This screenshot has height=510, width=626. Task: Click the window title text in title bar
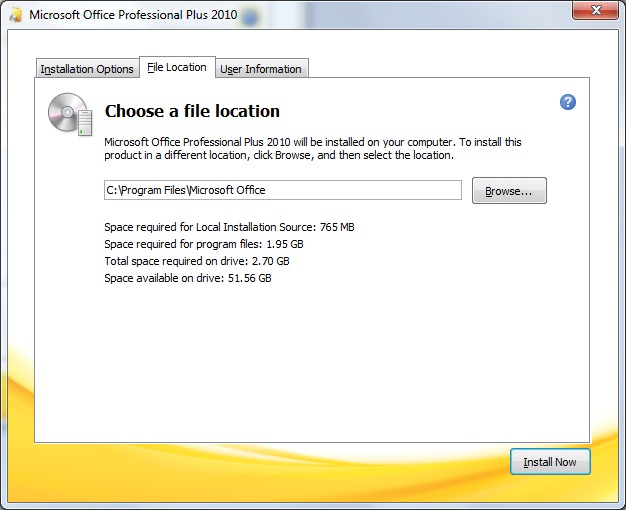coord(133,15)
